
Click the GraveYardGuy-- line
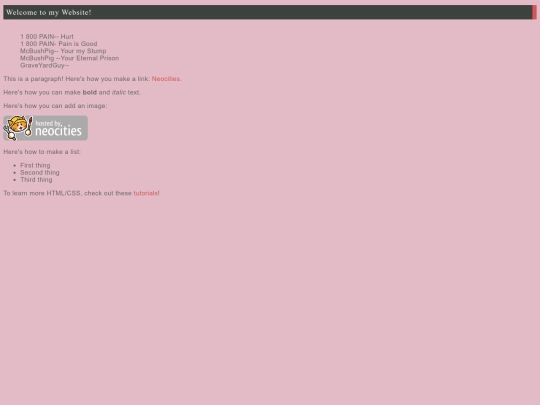click(44, 65)
